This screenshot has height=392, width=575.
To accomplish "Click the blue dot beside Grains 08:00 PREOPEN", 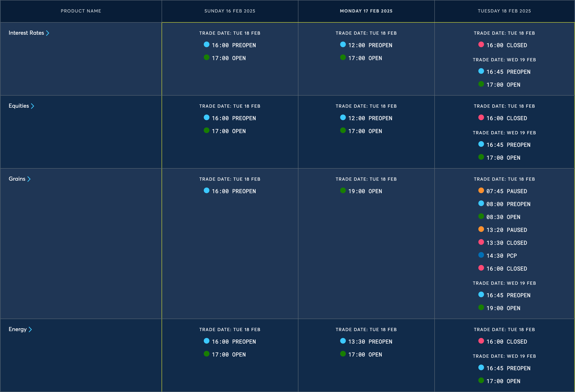I will [x=481, y=203].
